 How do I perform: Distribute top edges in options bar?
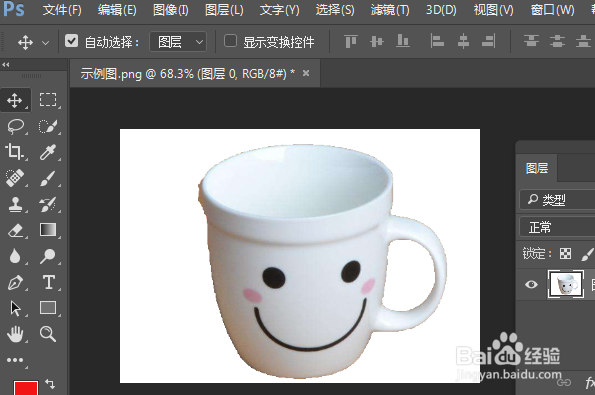pos(531,41)
